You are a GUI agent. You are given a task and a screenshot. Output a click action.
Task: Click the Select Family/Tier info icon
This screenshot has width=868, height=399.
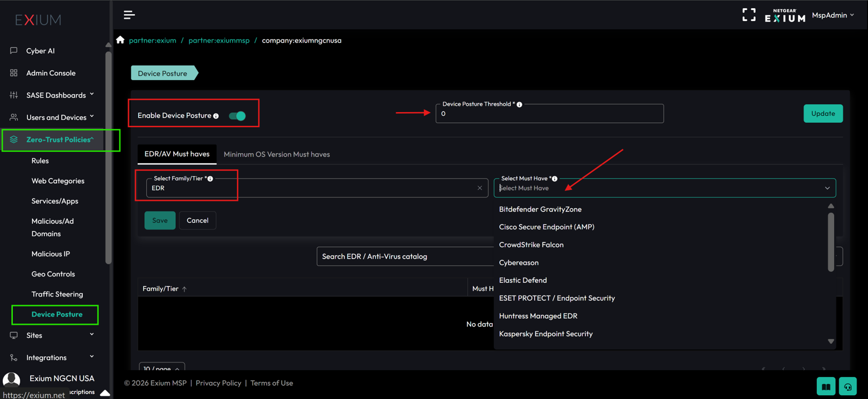tap(210, 179)
